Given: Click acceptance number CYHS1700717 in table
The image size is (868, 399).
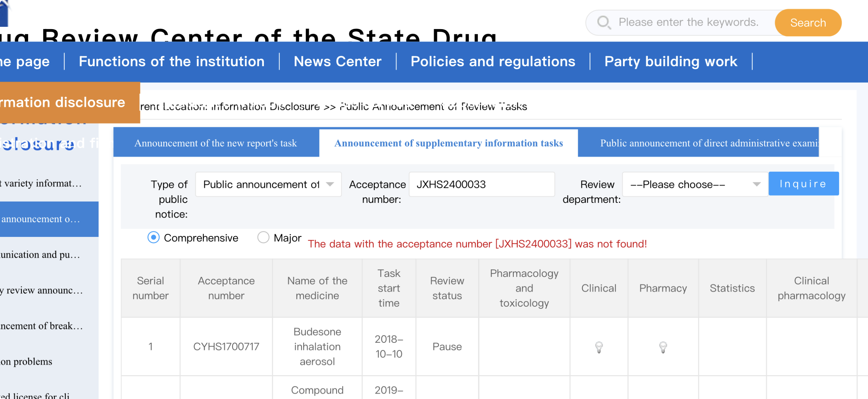Looking at the screenshot, I should [226, 347].
